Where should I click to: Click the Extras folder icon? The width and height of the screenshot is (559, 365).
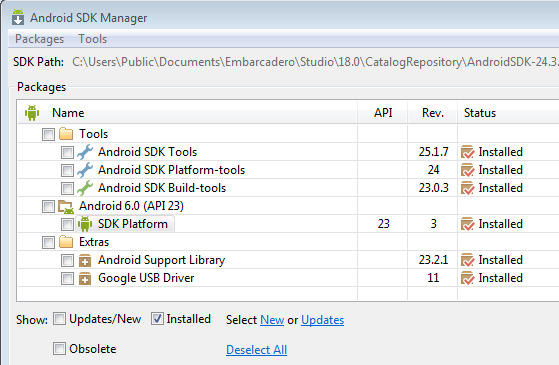point(66,242)
